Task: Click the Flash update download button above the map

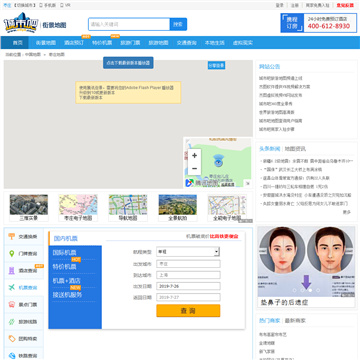Action: pyautogui.click(x=128, y=63)
